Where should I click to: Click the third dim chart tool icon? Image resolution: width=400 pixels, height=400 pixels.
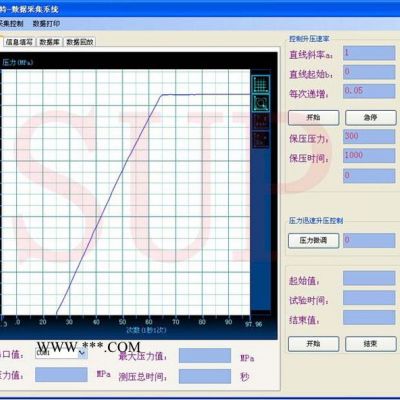click(x=261, y=121)
